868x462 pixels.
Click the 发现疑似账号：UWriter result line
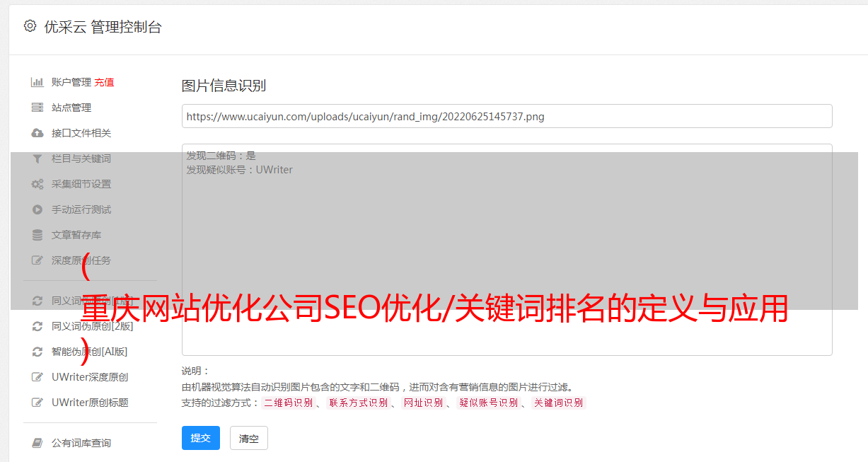click(x=240, y=170)
